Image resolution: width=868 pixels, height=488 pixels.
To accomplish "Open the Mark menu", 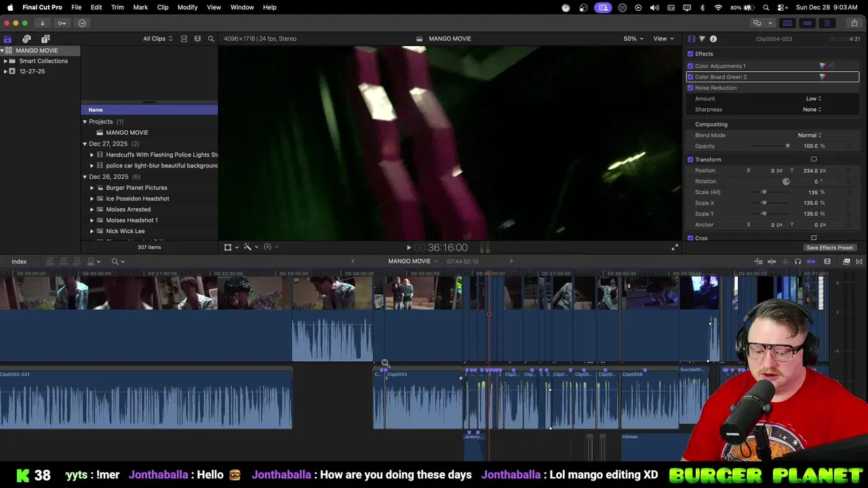I will (140, 7).
